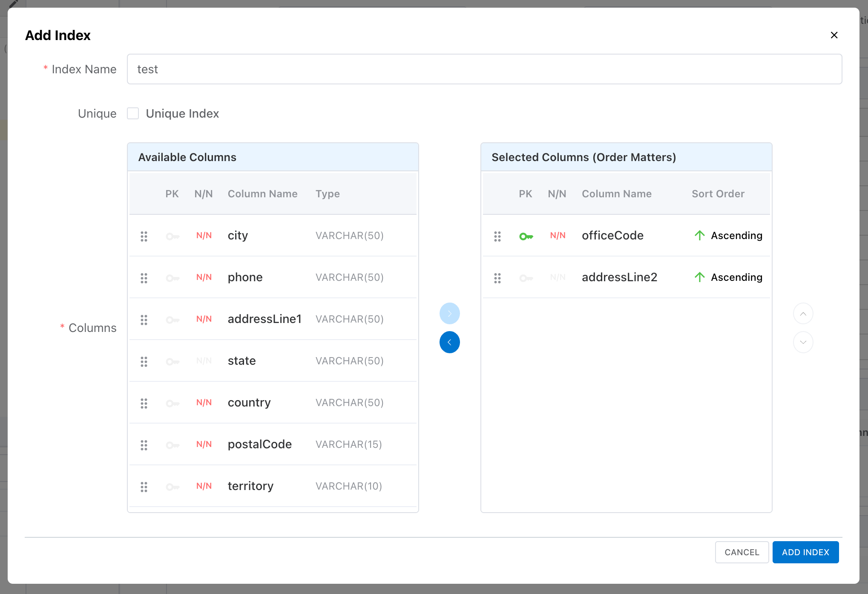Click the green ascending arrow for officeCode
The width and height of the screenshot is (868, 594).
[699, 235]
